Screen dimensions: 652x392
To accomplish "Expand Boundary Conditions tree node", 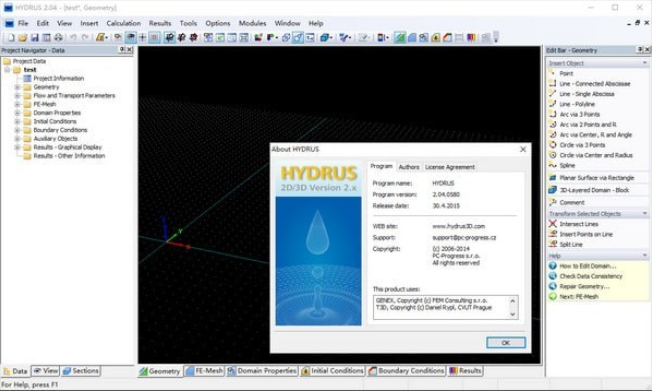I will pos(17,130).
